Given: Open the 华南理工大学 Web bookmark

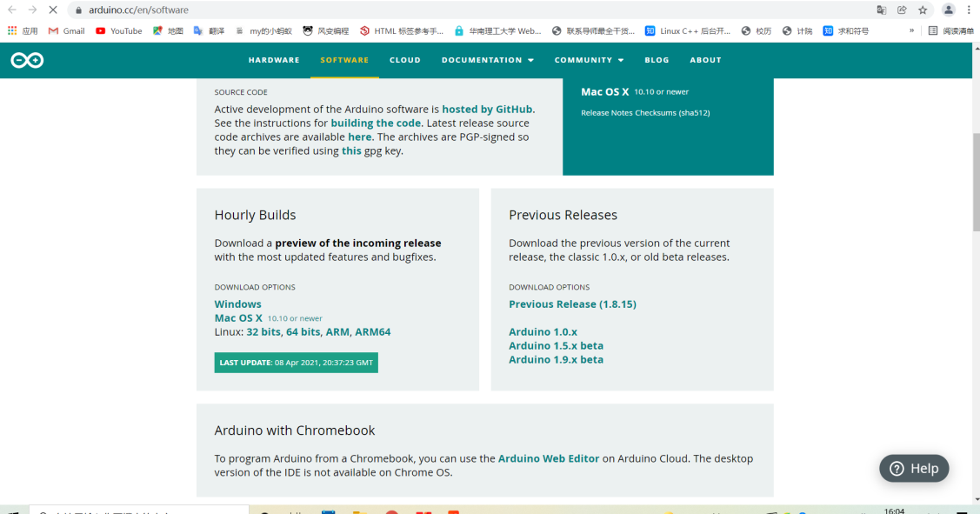Looking at the screenshot, I should pyautogui.click(x=497, y=30).
